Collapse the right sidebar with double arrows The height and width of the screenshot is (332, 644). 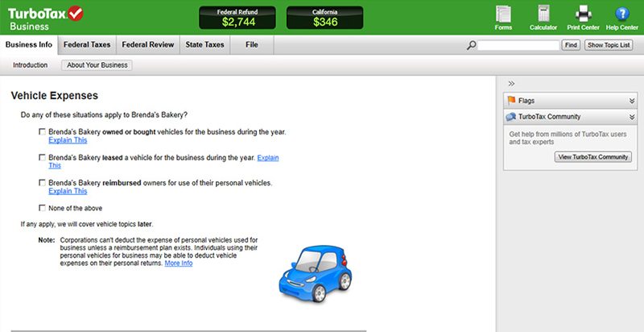511,84
